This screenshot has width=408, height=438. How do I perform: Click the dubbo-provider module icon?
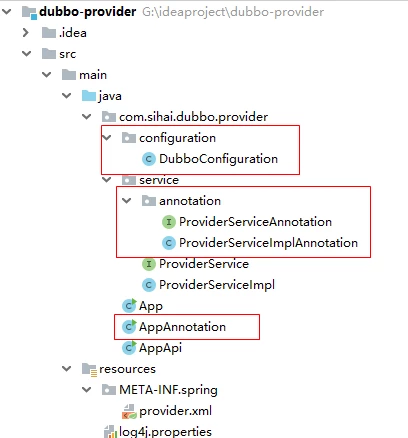[29, 12]
